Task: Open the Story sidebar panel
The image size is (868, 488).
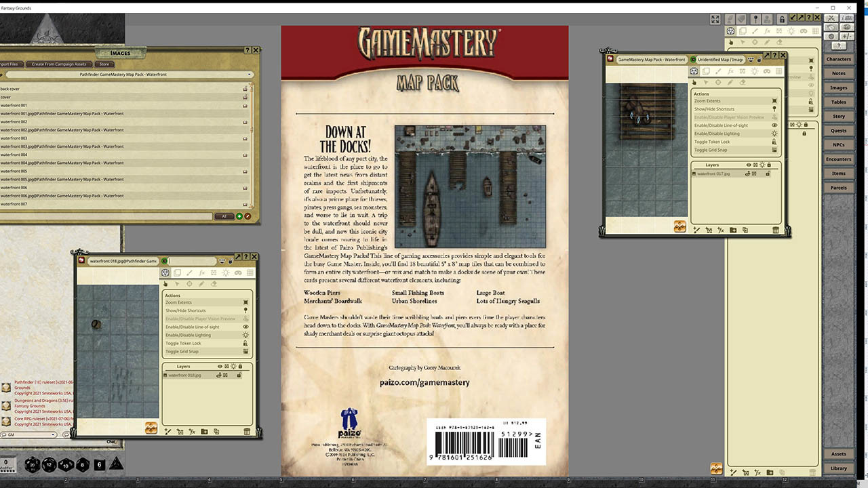Action: (839, 117)
